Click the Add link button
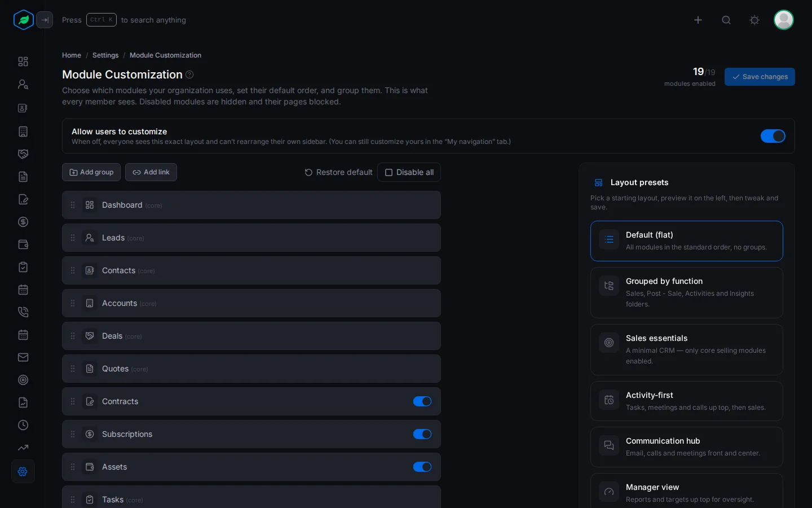 (x=151, y=172)
